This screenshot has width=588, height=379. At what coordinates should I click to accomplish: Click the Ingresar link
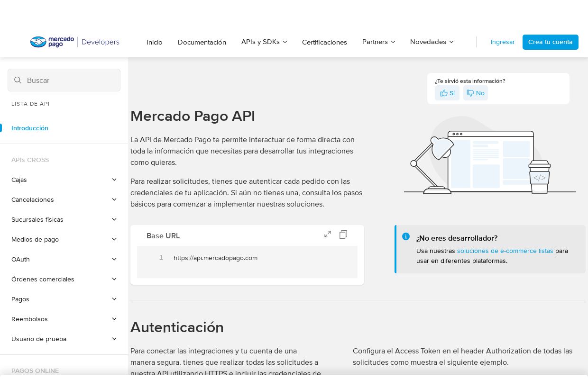pos(503,42)
